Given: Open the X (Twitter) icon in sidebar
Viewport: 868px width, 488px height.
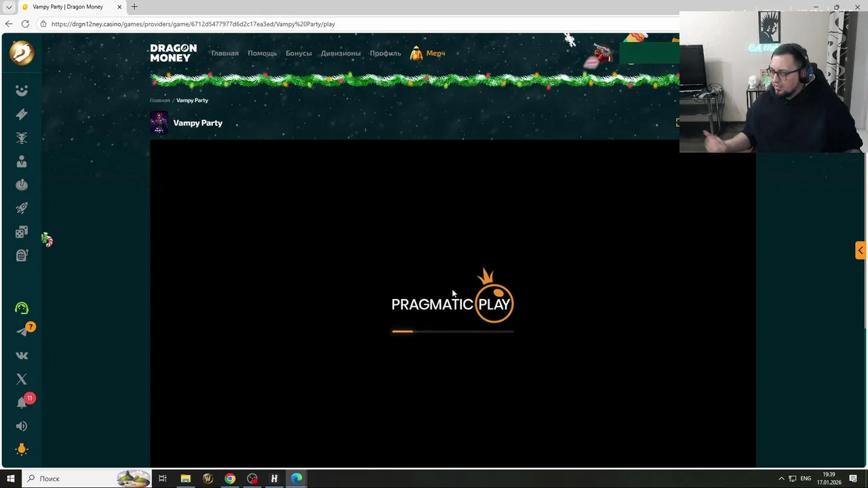Looking at the screenshot, I should point(22,380).
